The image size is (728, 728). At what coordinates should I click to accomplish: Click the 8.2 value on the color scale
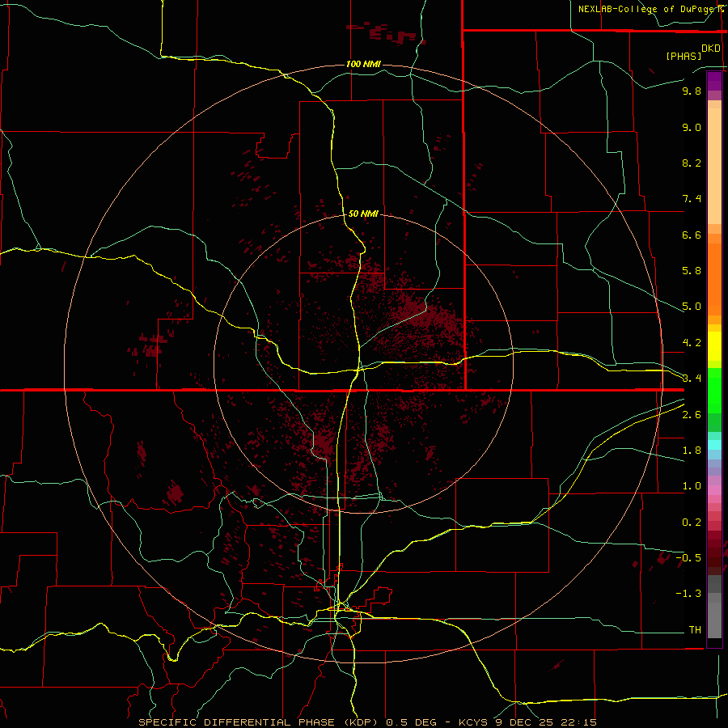click(692, 163)
